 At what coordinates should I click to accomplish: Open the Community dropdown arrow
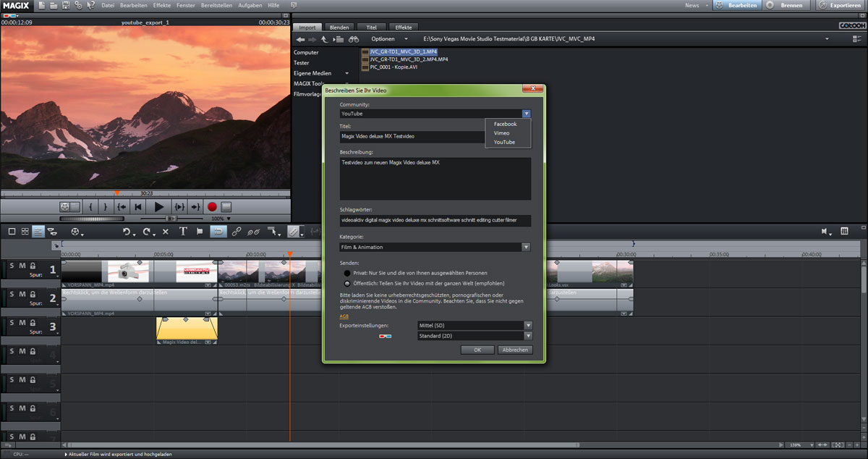527,114
